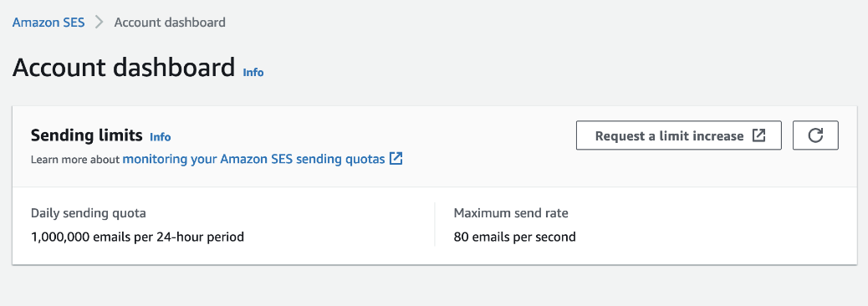The image size is (868, 306).
Task: Click vertical divider between quota and send rate
Action: pyautogui.click(x=435, y=224)
